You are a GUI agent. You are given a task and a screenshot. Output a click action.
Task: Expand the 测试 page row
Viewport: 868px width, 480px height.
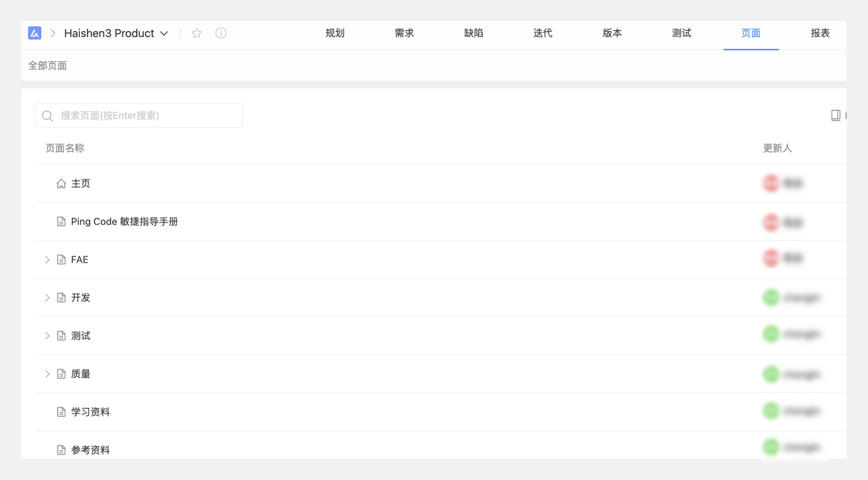(x=47, y=336)
